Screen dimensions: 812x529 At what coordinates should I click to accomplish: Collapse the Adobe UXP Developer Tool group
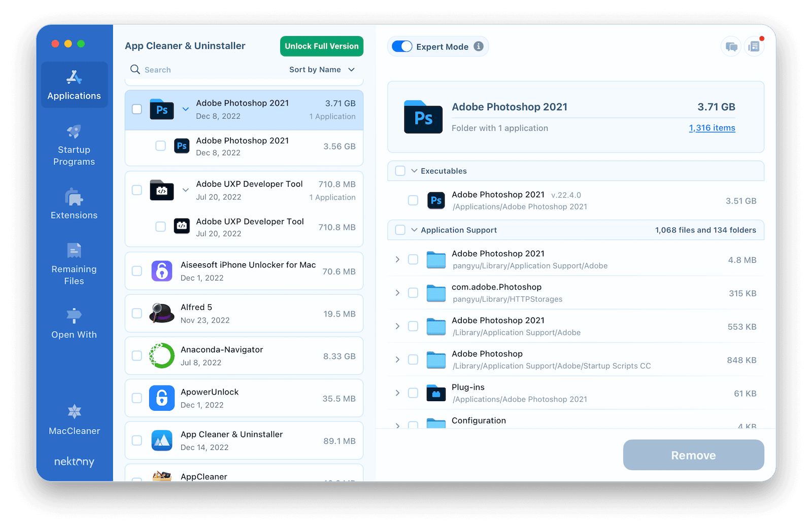[x=186, y=190]
